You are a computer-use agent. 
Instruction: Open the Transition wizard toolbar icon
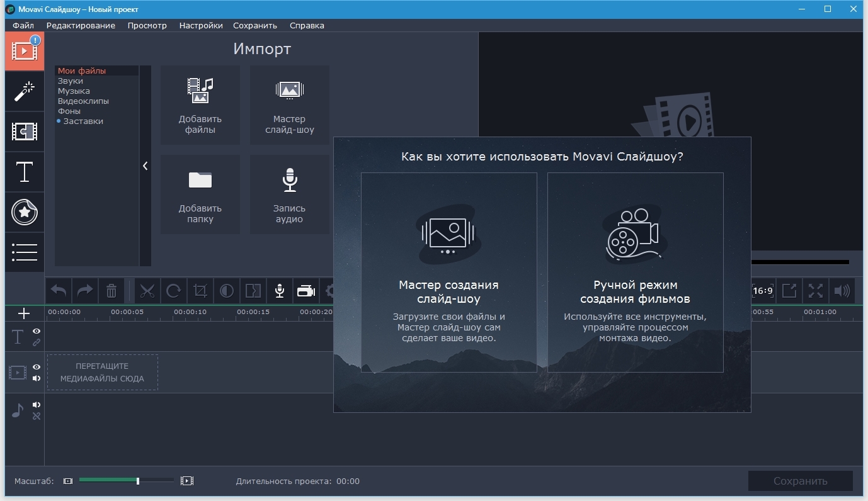tap(253, 291)
